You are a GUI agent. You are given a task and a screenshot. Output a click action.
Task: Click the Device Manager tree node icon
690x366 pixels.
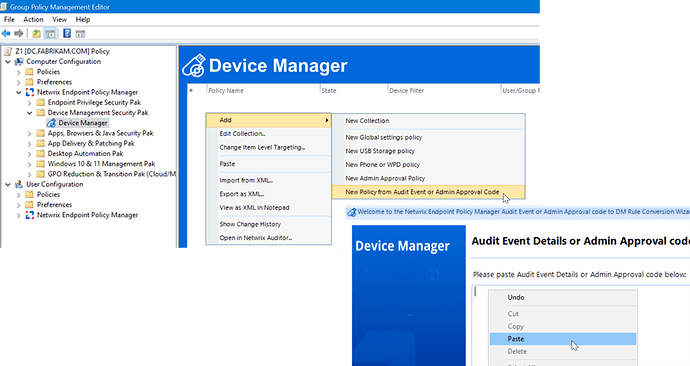click(51, 123)
